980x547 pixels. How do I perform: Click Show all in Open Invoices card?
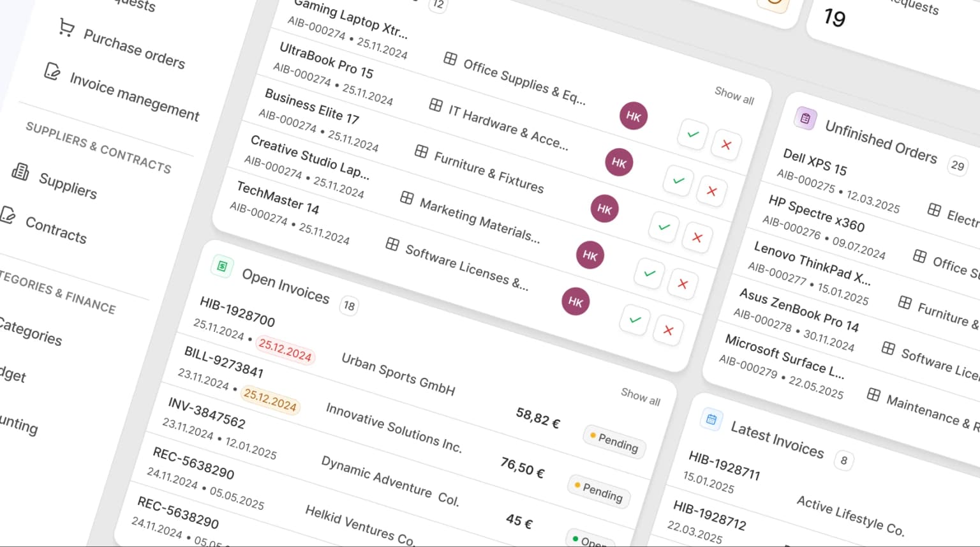tap(640, 397)
